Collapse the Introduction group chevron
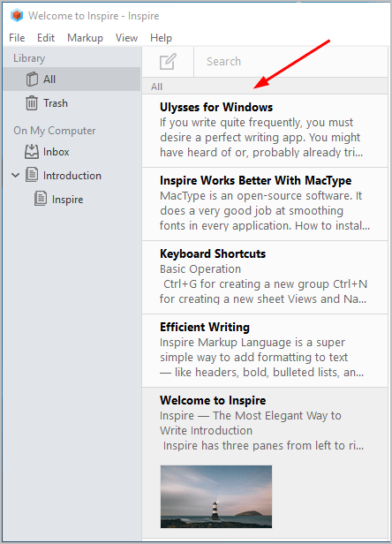Viewport: 392px width, 544px height. point(16,175)
